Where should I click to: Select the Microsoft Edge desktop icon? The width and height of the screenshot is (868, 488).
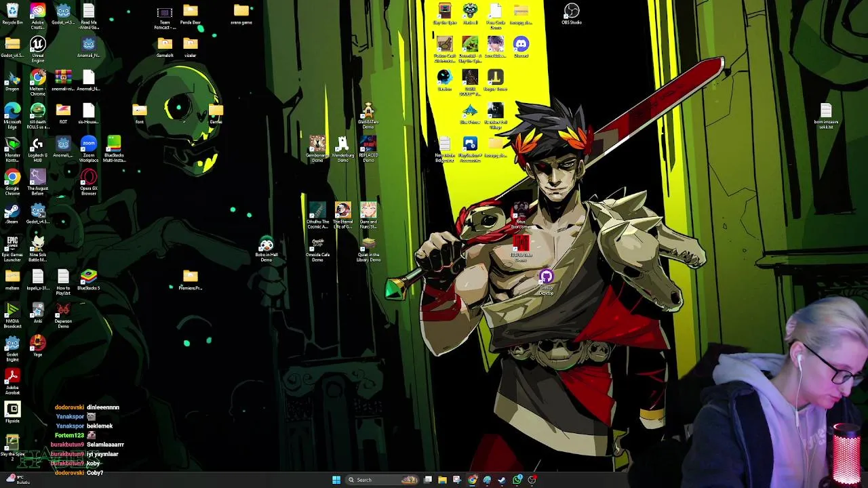point(12,115)
